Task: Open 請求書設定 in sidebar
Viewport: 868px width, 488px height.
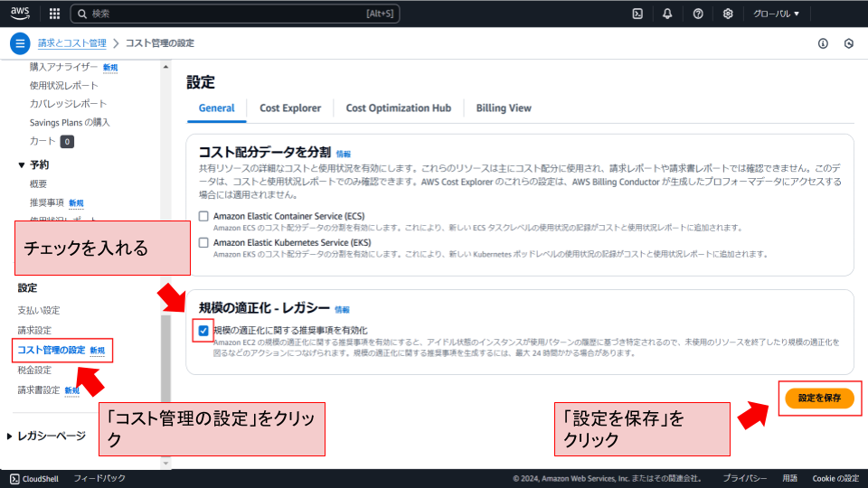Action: coord(39,390)
